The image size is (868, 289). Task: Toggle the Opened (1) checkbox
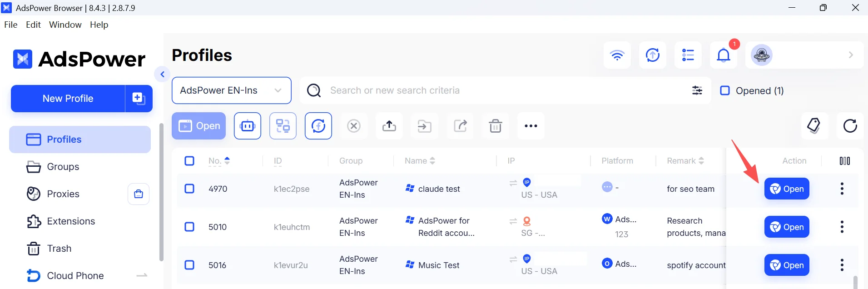click(x=725, y=90)
